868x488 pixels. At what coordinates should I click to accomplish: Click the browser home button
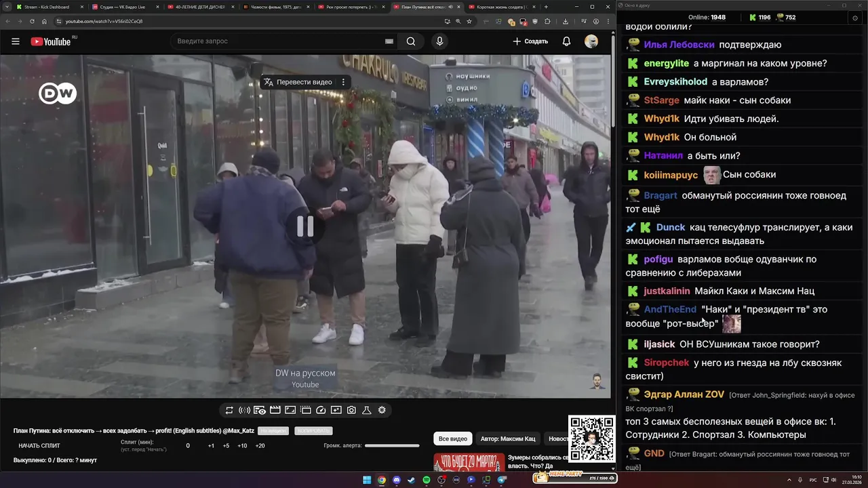tap(44, 21)
